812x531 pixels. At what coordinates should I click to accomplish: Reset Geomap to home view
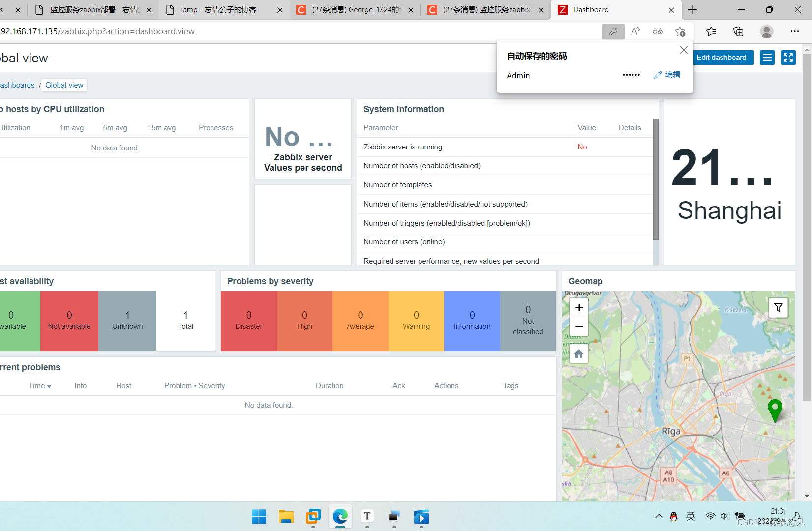(x=579, y=354)
